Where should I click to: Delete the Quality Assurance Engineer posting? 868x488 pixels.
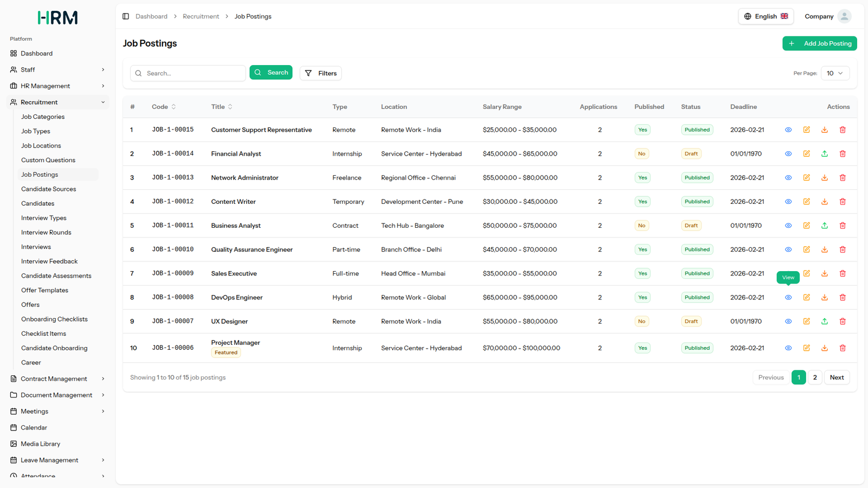coord(843,249)
